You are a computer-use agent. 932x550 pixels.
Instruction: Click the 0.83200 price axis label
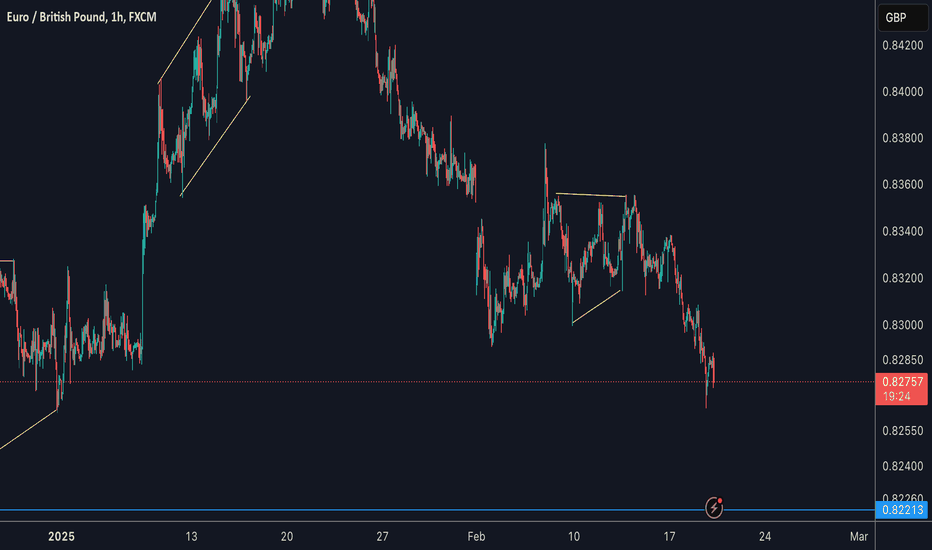pyautogui.click(x=902, y=278)
